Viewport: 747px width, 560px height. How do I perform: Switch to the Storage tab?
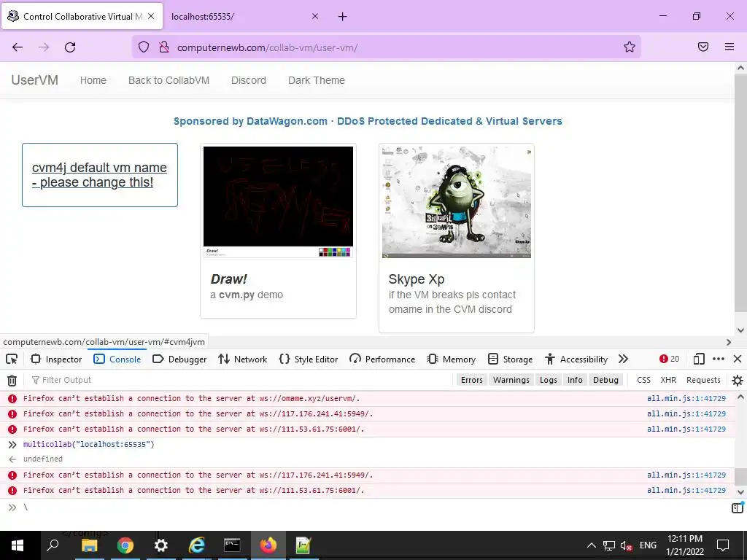(510, 359)
